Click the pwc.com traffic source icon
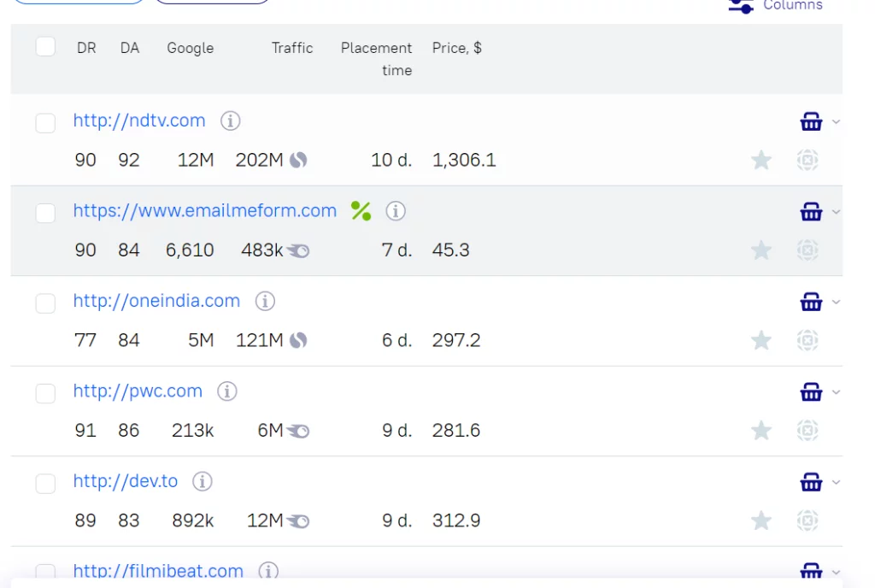875x588 pixels. tap(298, 431)
